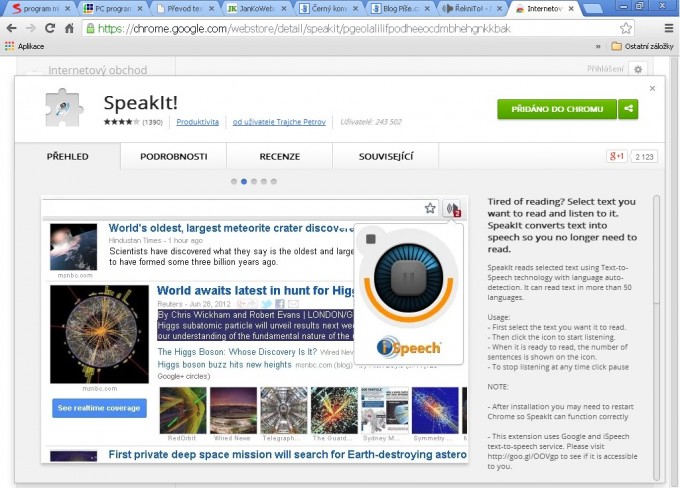This screenshot has width=680, height=488.
Task: Click the stop square in the SpeakIt popup
Action: (371, 239)
